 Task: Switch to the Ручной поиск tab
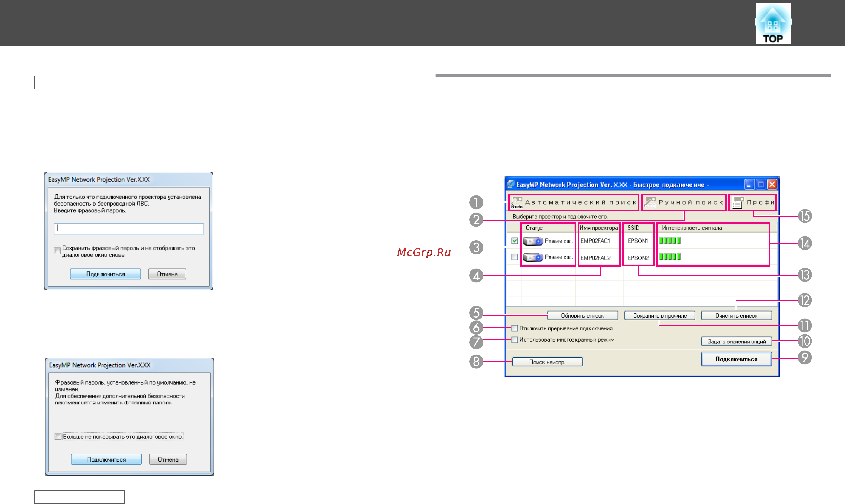click(x=684, y=202)
